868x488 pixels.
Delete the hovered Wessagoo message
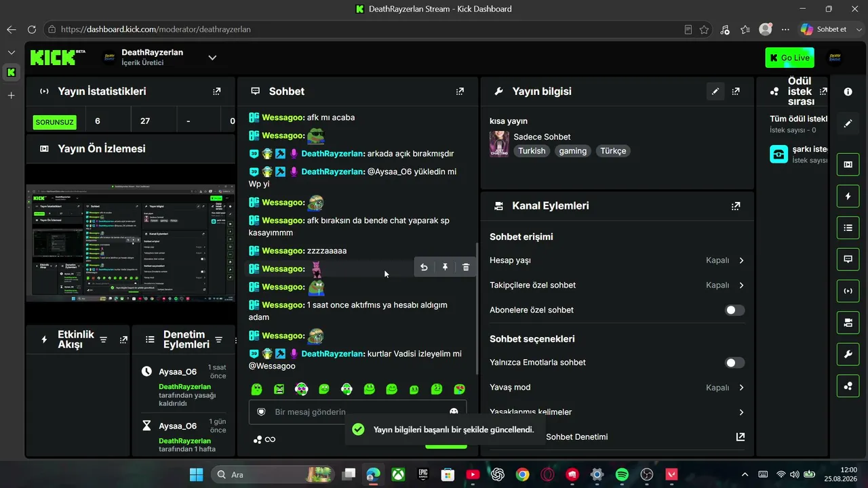click(x=466, y=267)
